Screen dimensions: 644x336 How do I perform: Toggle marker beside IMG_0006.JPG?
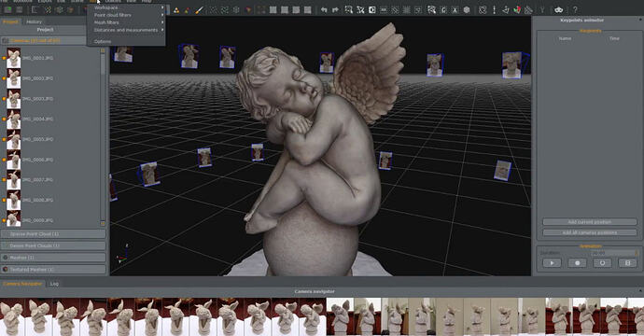[4, 160]
